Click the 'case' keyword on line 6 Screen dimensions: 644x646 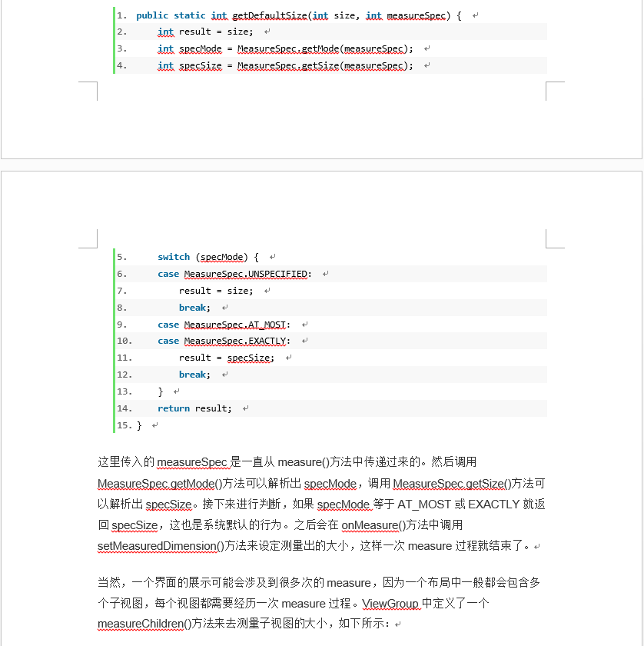168,274
